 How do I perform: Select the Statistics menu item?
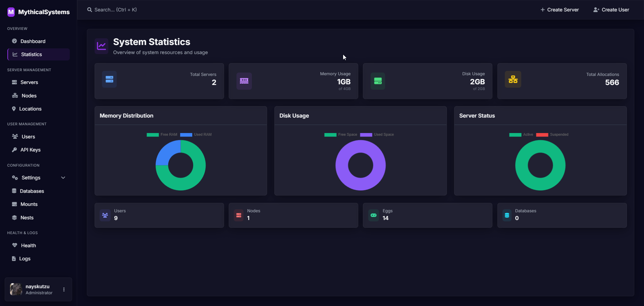click(x=38, y=54)
